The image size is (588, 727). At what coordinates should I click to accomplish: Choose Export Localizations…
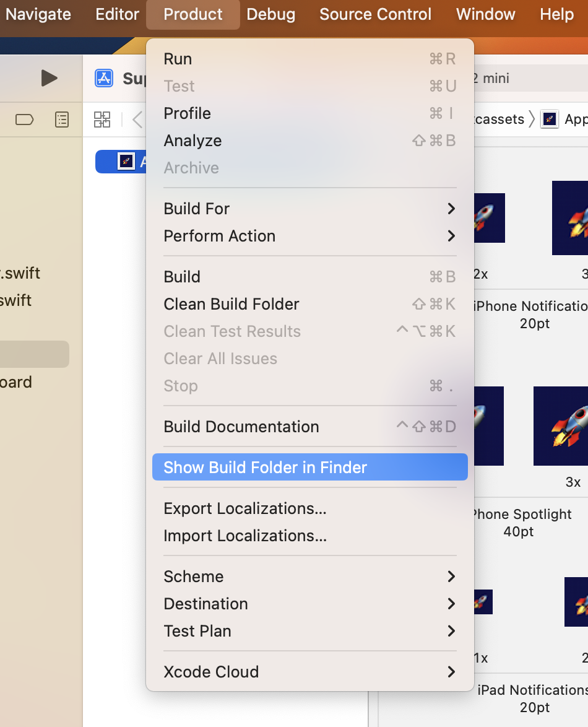(309, 508)
